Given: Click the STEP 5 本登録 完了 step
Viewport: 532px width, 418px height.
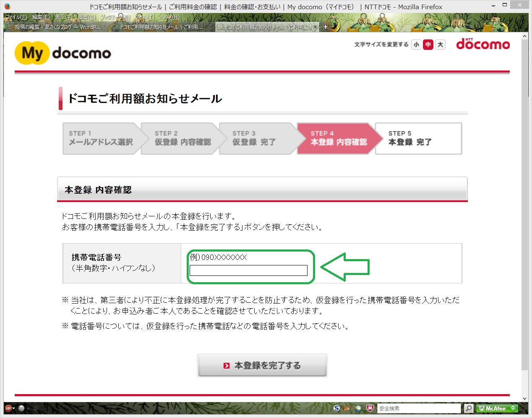Looking at the screenshot, I should point(418,138).
